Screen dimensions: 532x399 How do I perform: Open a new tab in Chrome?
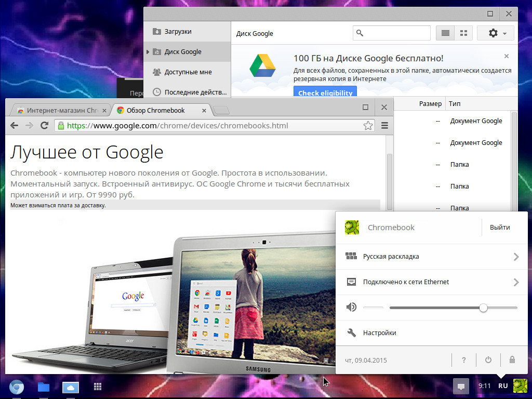[221, 110]
